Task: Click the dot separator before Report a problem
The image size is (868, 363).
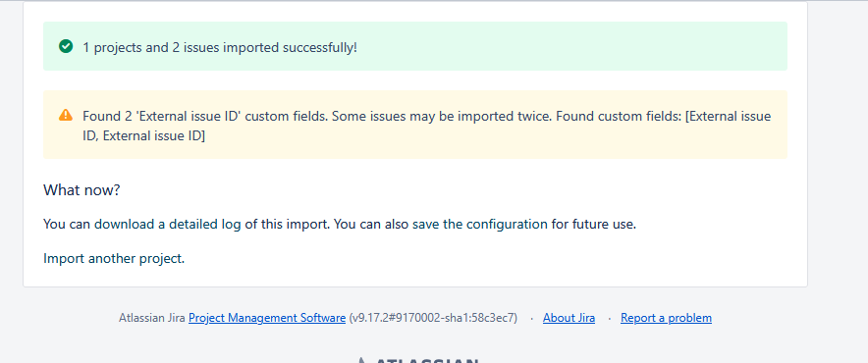Action: pos(609,318)
